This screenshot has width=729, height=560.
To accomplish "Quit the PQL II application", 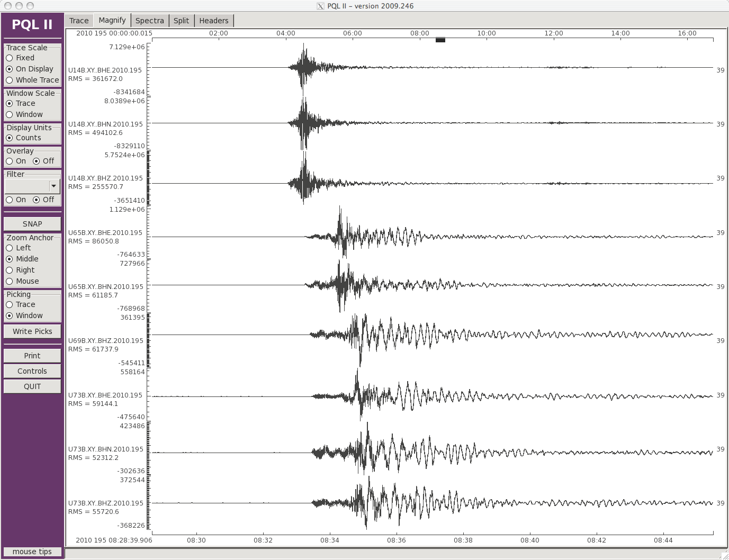I will [32, 386].
